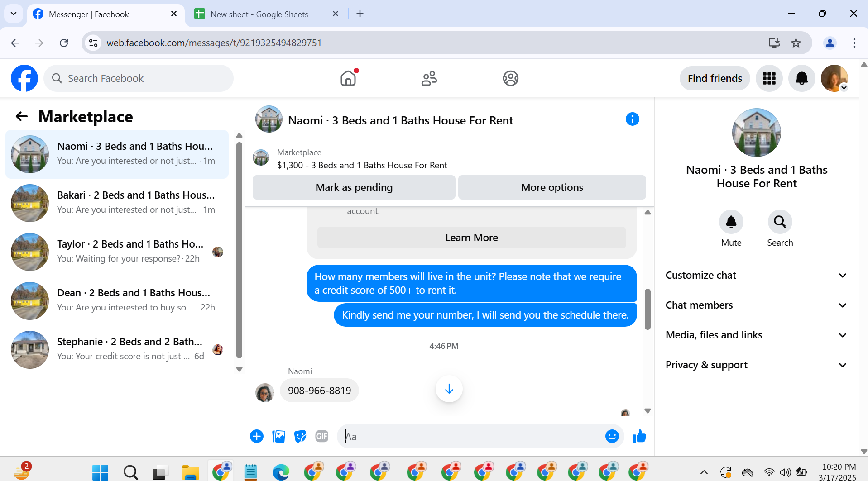Screen dimensions: 868x481
Task: Open the Wi-Fi network tray icon
Action: point(769,472)
